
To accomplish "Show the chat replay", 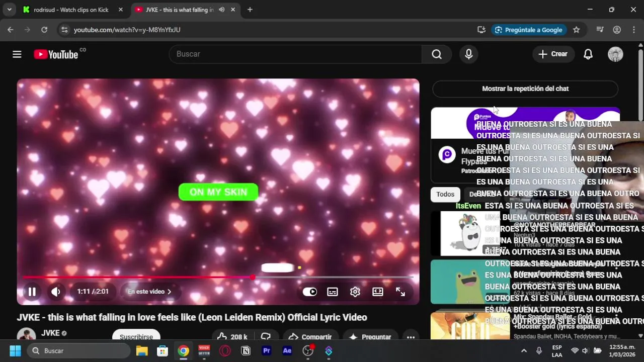I will point(525,88).
